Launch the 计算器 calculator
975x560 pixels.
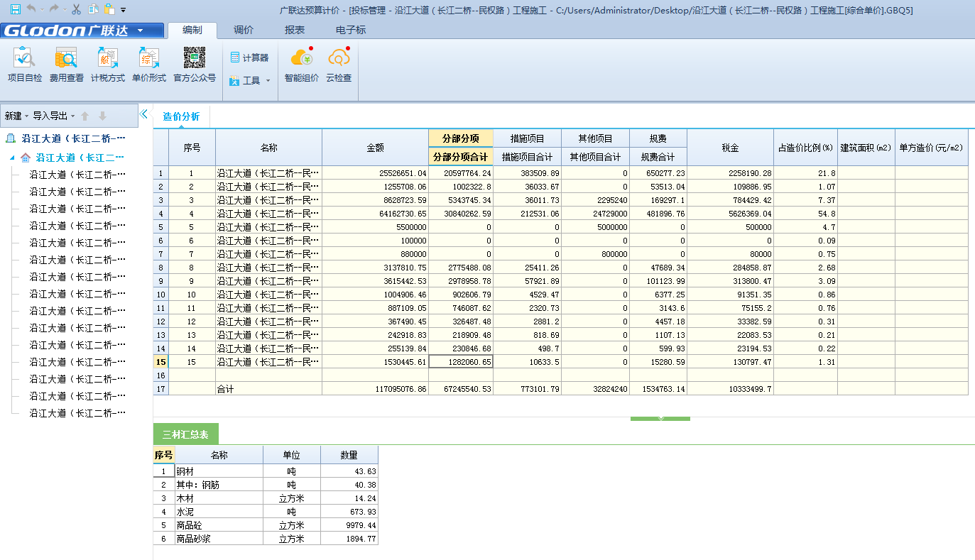pyautogui.click(x=249, y=57)
